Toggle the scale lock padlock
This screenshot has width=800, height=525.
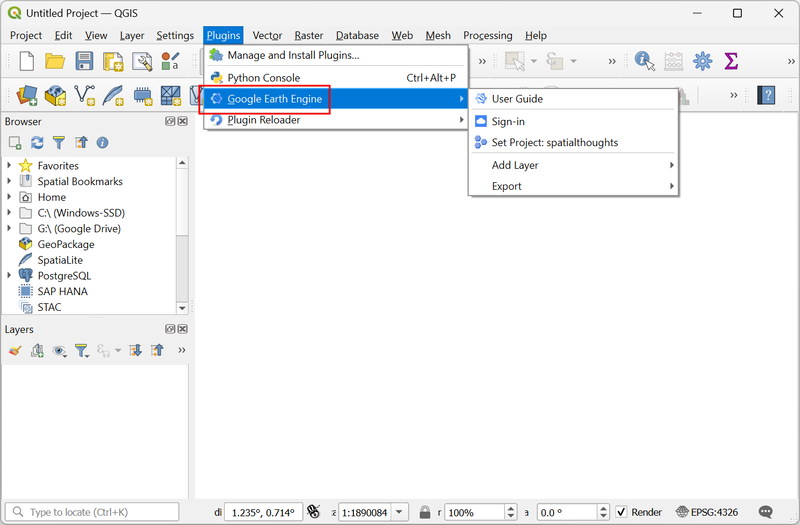424,512
